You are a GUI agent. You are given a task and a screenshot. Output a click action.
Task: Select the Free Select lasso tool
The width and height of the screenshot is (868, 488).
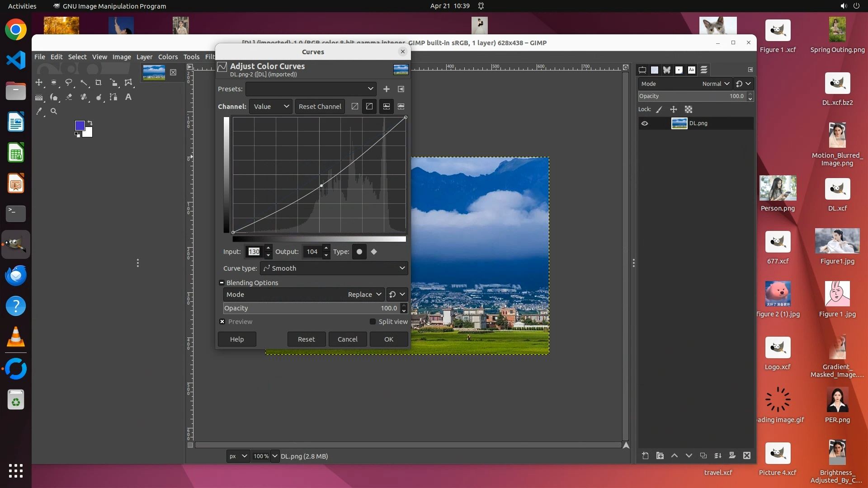pyautogui.click(x=69, y=83)
